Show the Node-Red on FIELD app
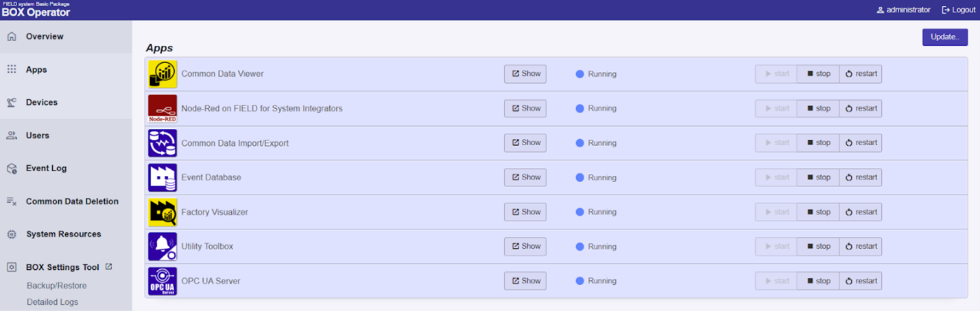 coord(525,108)
